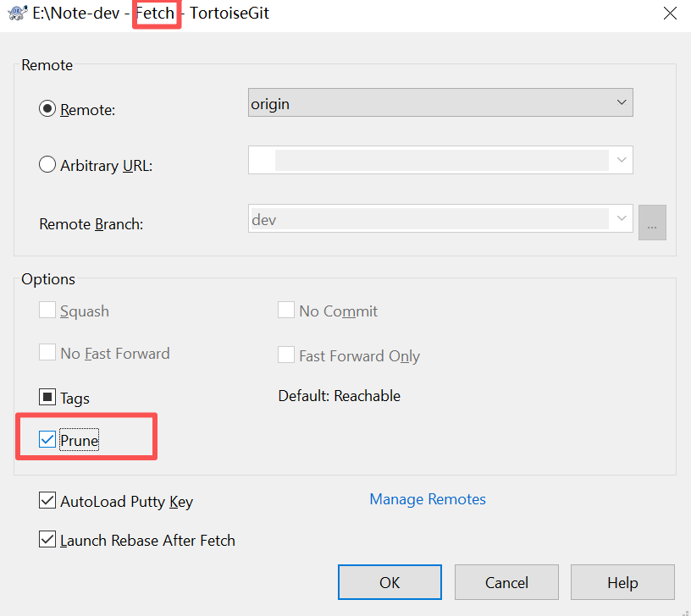Click the Cancel button
Viewport: 691px width, 616px height.
pyautogui.click(x=506, y=582)
